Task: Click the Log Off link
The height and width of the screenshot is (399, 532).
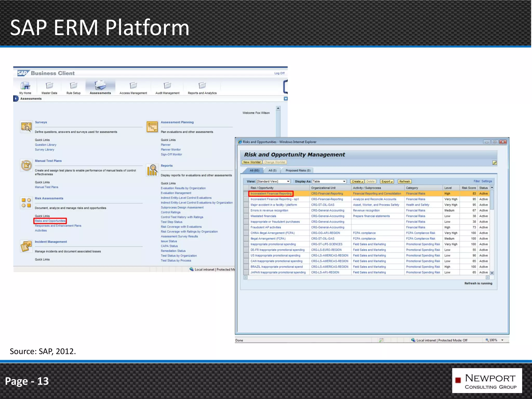Action: 280,73
